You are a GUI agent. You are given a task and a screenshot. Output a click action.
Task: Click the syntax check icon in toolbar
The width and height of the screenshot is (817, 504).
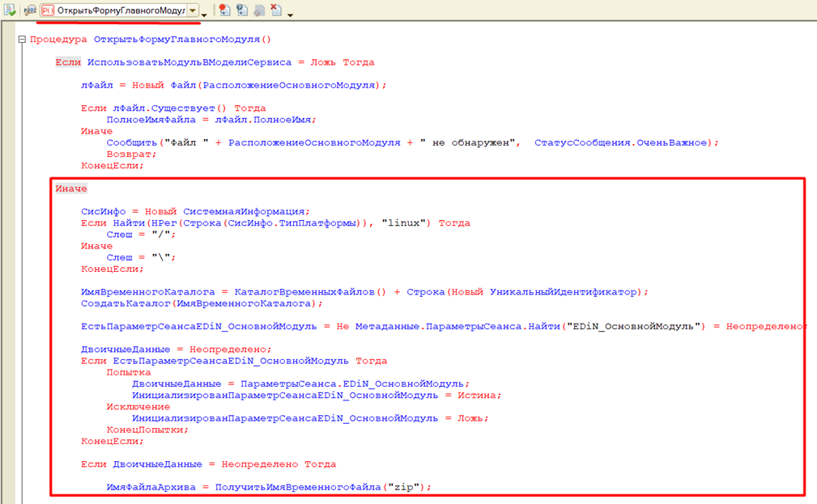click(x=10, y=11)
